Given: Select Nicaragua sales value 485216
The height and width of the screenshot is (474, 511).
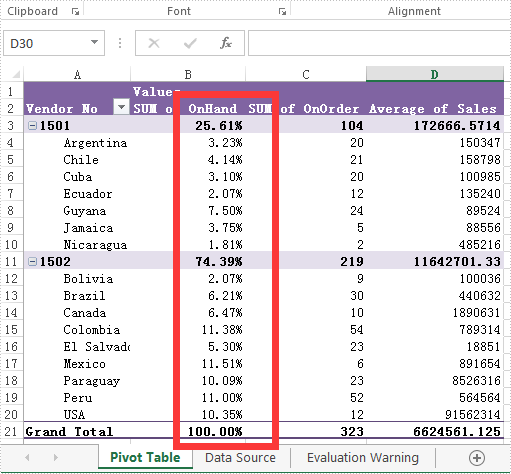Looking at the screenshot, I should tap(435, 245).
